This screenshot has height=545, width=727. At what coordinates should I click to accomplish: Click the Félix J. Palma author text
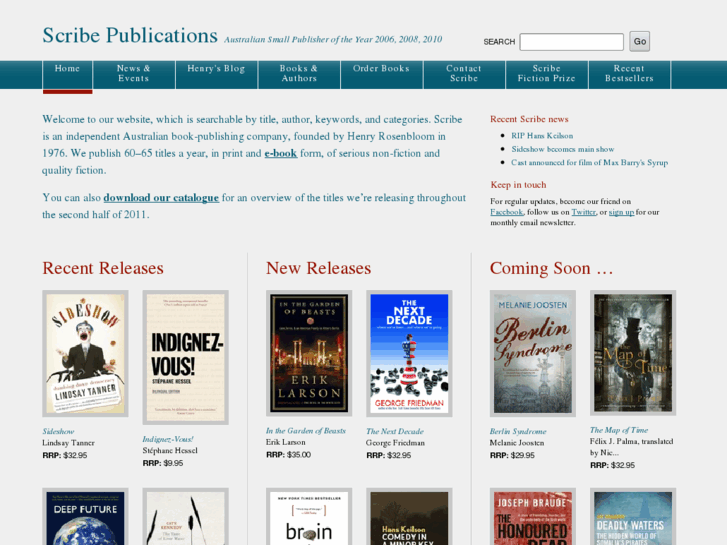tap(631, 447)
